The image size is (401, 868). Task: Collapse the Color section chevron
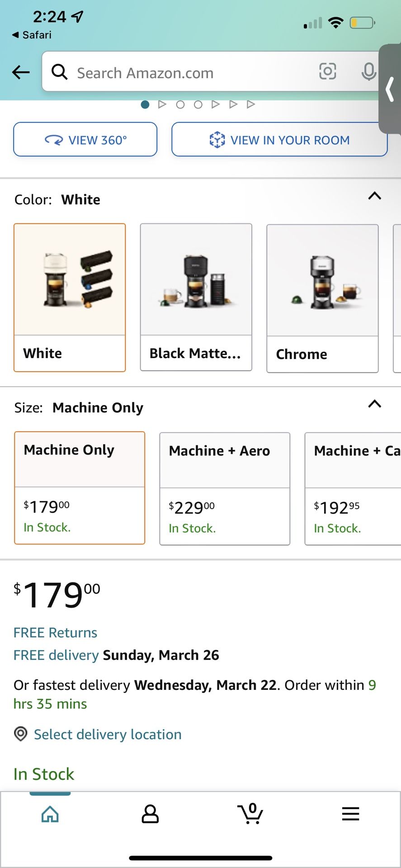coord(374,196)
